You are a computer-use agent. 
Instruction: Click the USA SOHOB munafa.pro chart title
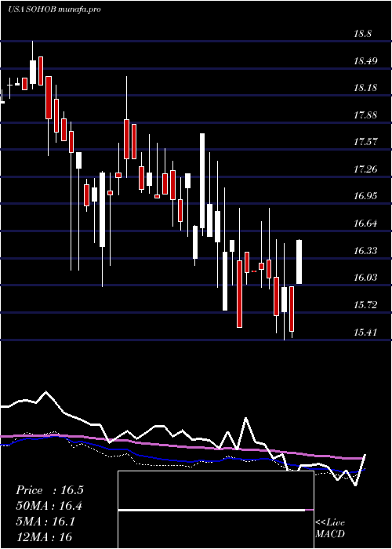tap(55, 9)
